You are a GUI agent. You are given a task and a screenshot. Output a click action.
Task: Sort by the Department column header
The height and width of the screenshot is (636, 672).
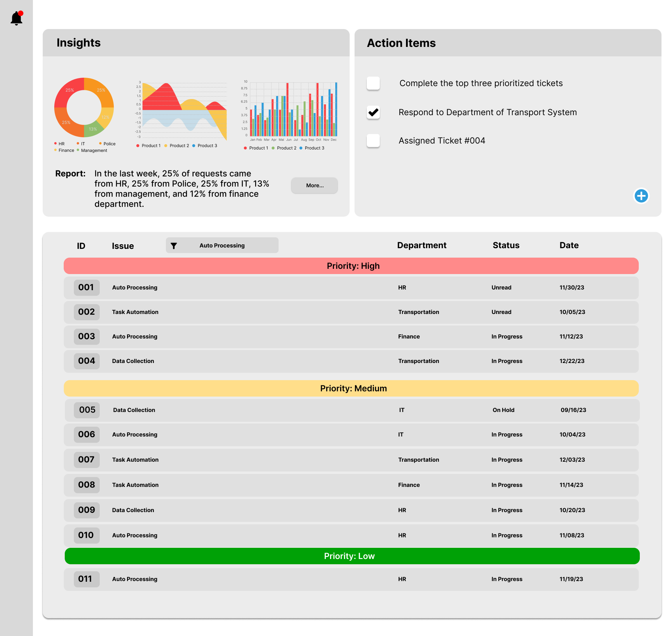click(x=422, y=245)
